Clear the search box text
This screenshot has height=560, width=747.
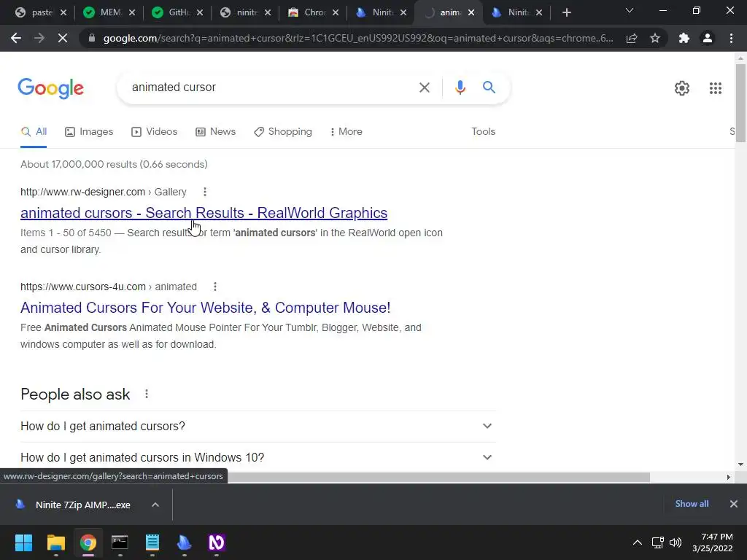424,87
